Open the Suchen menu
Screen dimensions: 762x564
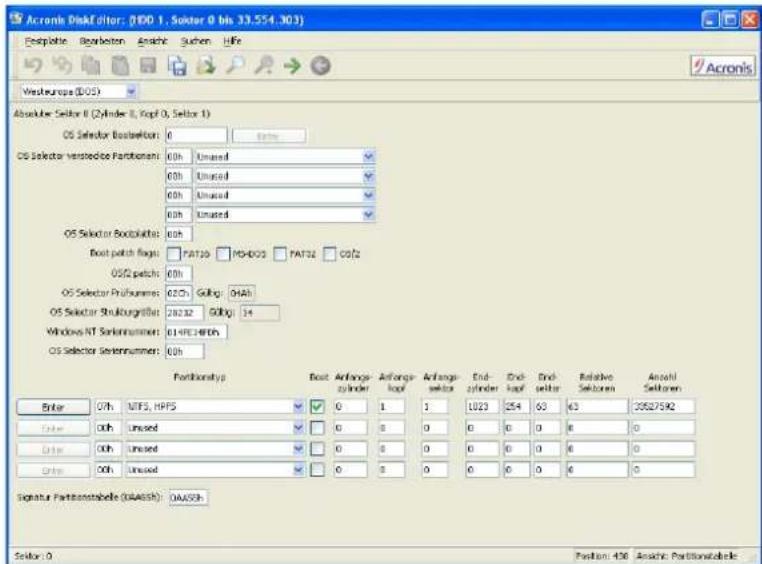pyautogui.click(x=196, y=41)
